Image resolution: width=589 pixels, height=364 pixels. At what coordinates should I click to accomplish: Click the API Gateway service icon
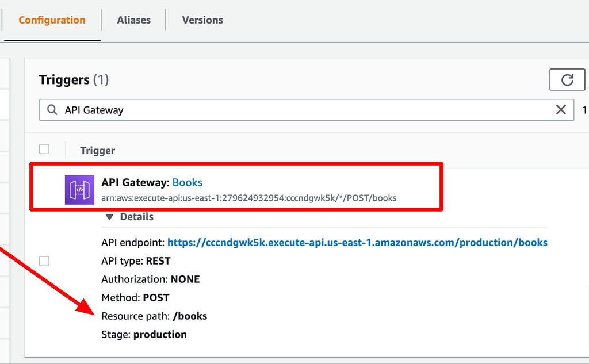pos(79,190)
